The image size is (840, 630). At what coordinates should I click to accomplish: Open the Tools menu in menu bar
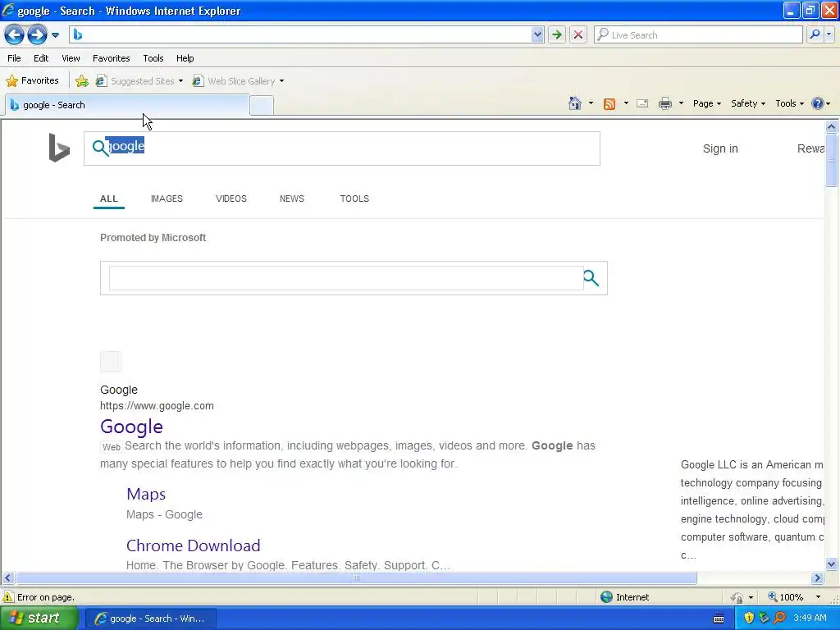153,58
